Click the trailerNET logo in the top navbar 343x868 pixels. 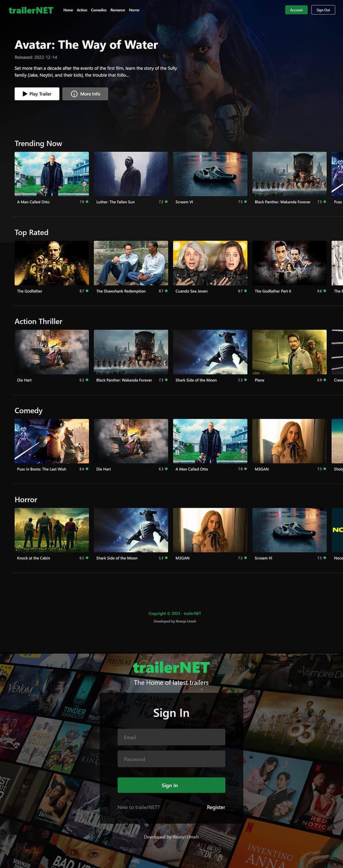click(31, 10)
